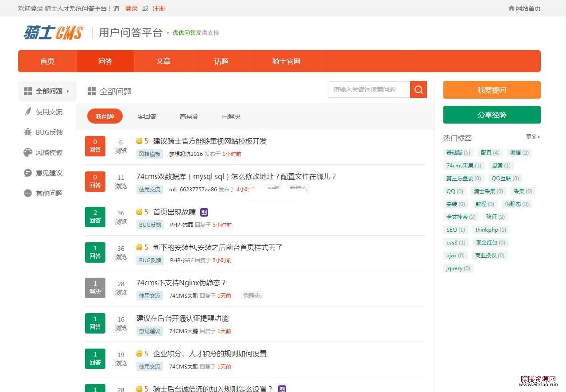This screenshot has width=566, height=392.
Task: Open the 首页 navigation tab
Action: coord(47,61)
